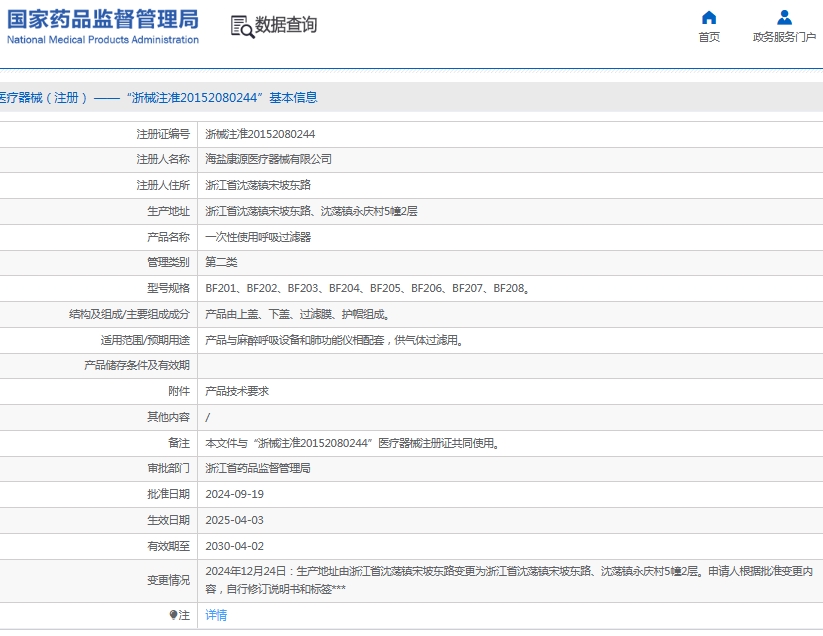Click the expiry date 2030-04-02
823x636 pixels.
[234, 546]
